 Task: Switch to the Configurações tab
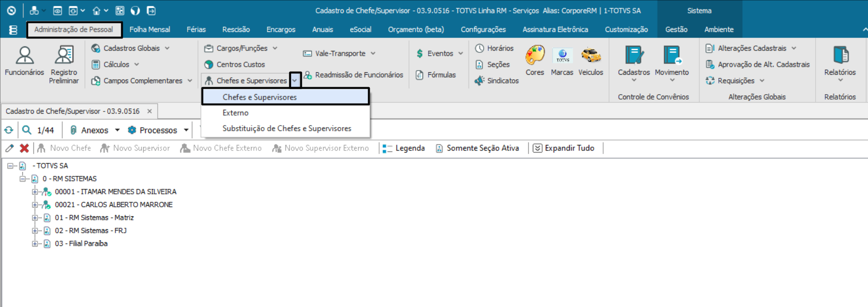(x=483, y=29)
